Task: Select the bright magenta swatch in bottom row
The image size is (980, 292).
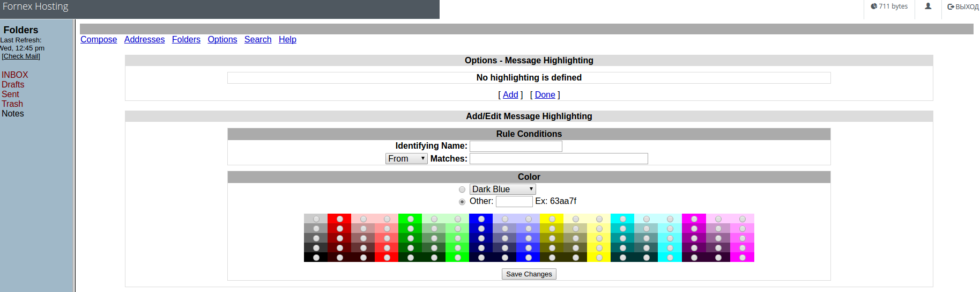Action: coord(743,258)
